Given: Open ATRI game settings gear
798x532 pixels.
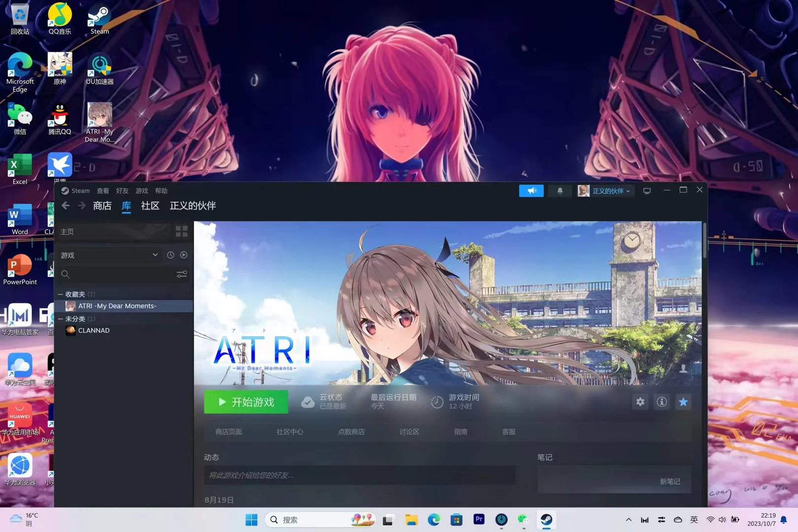Looking at the screenshot, I should 640,402.
